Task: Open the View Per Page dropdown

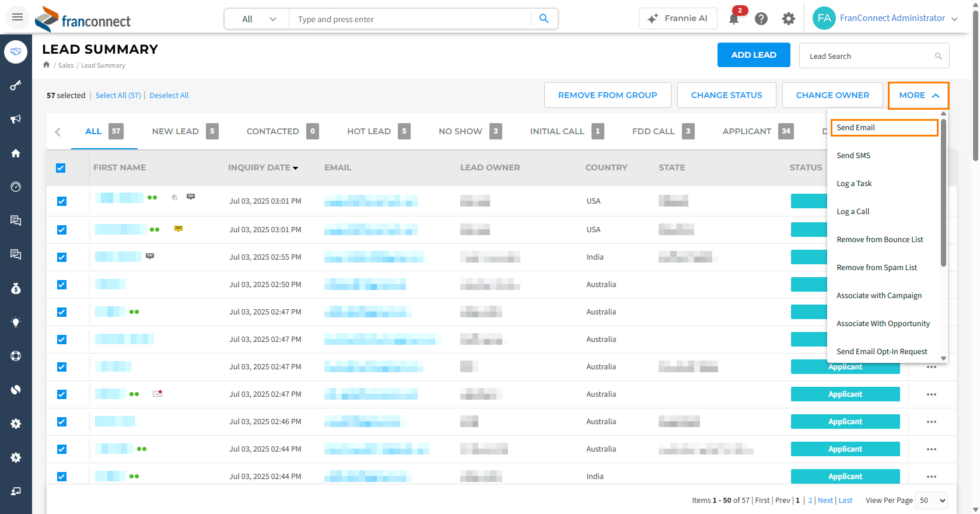Action: (x=932, y=501)
